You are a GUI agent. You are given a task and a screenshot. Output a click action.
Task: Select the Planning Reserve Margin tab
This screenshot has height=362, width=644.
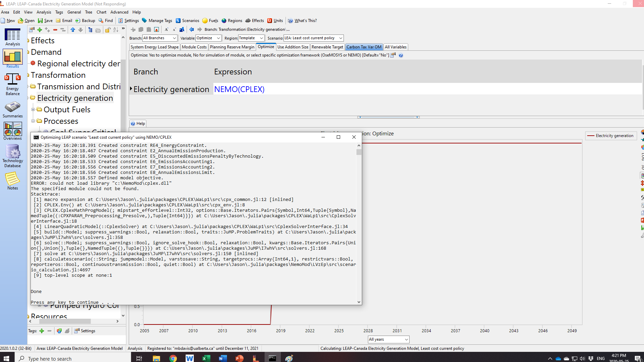pos(232,47)
